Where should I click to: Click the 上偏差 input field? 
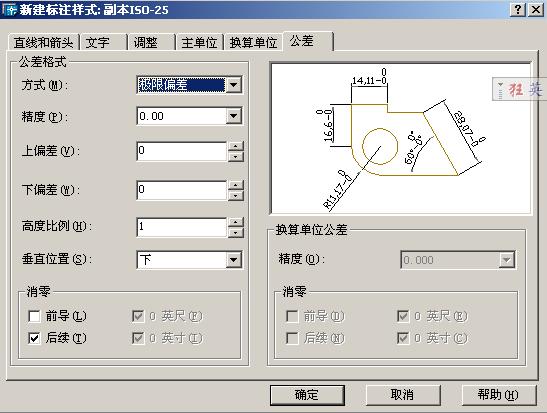(x=182, y=151)
